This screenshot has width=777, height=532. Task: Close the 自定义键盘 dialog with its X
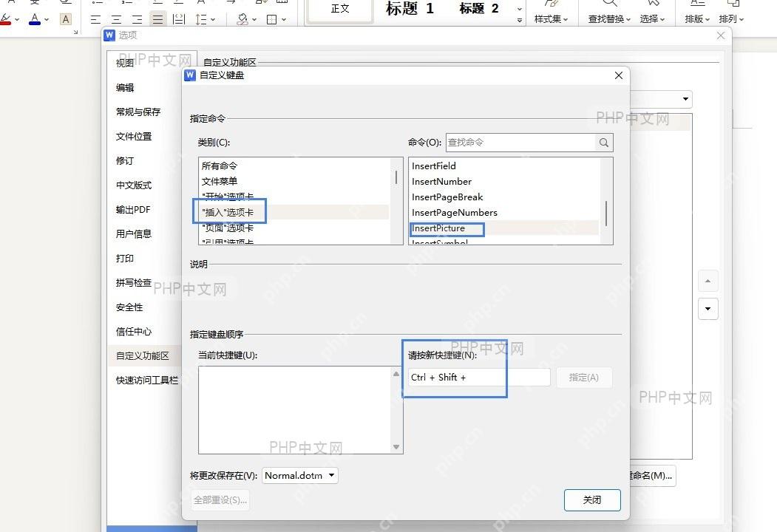tap(619, 75)
